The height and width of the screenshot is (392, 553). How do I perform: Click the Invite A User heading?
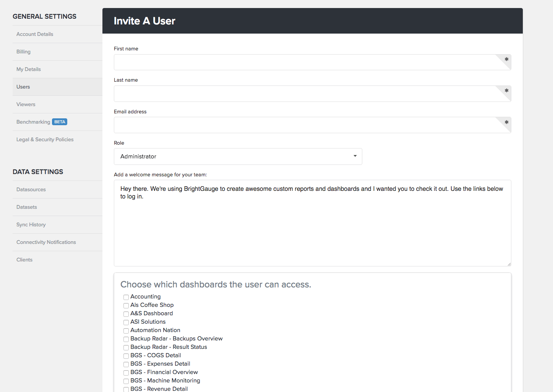click(x=144, y=21)
